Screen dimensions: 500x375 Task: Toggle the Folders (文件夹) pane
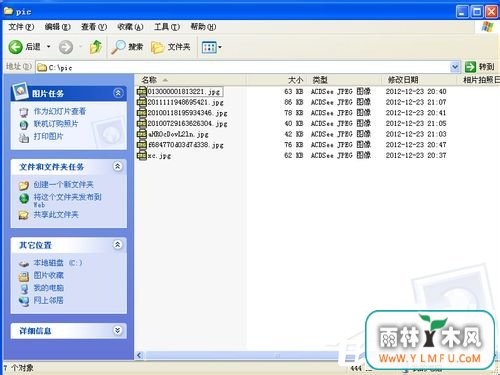[170, 47]
